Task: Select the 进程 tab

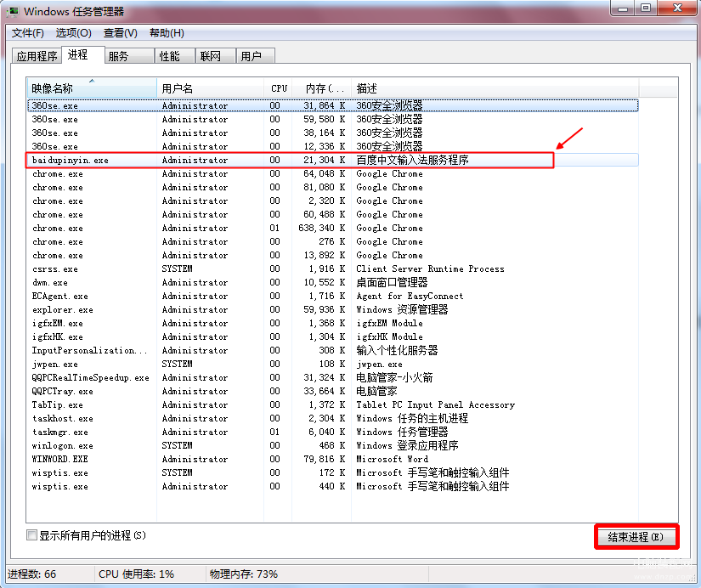Action: [x=83, y=55]
